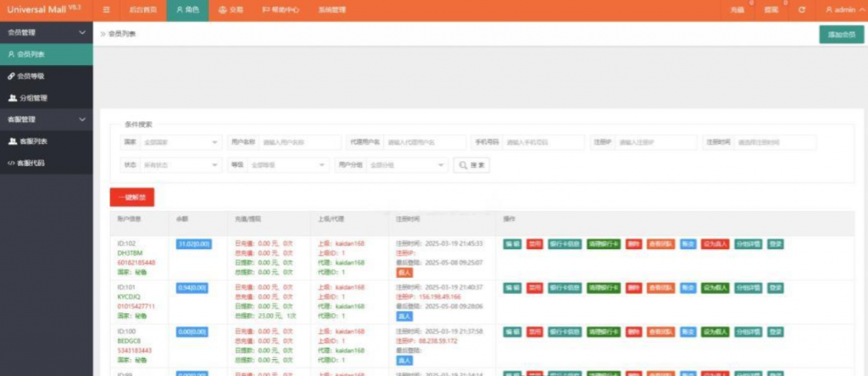Viewport: 868px width, 376px height.
Task: Click 禁用 for user ID:102
Action: pos(534,244)
